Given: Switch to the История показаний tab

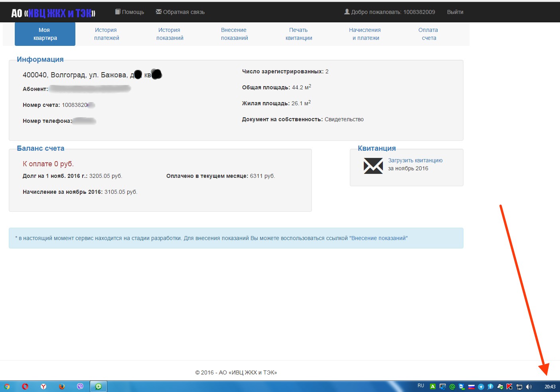Looking at the screenshot, I should pyautogui.click(x=170, y=34).
